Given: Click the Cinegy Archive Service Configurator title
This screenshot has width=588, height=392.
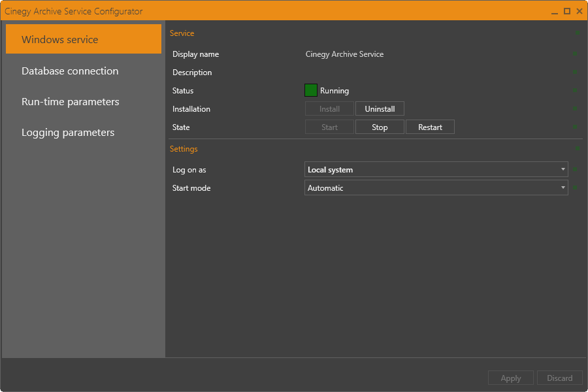Looking at the screenshot, I should (x=73, y=11).
